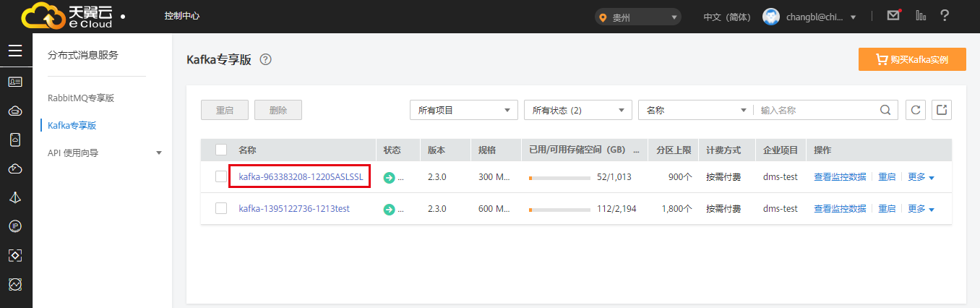Click 分布式消息服务 sidebar heading

[x=83, y=55]
